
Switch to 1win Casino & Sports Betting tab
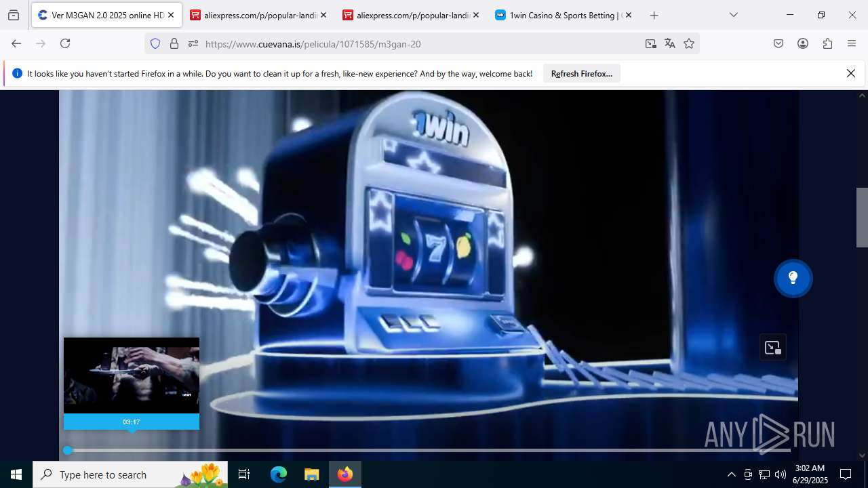tap(564, 15)
